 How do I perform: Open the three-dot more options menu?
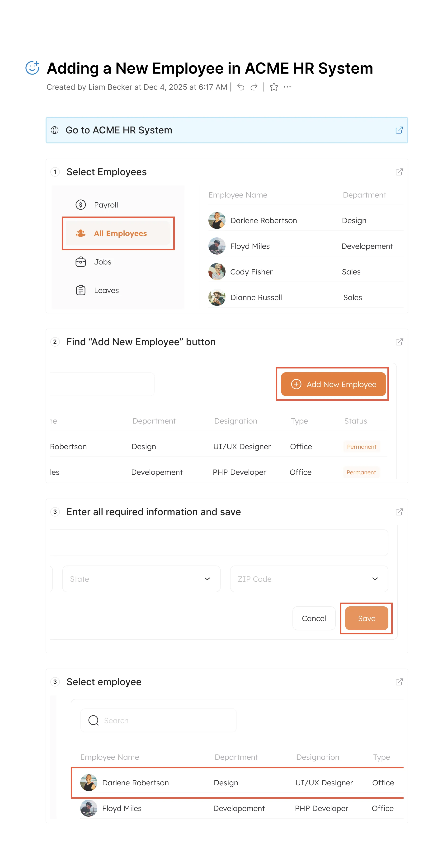(287, 87)
